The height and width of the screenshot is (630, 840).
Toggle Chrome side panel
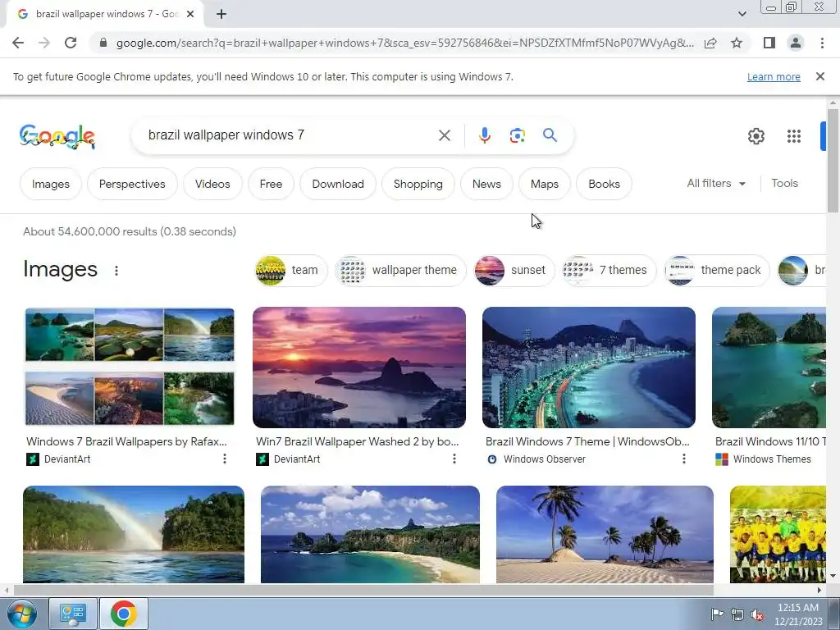pos(769,43)
